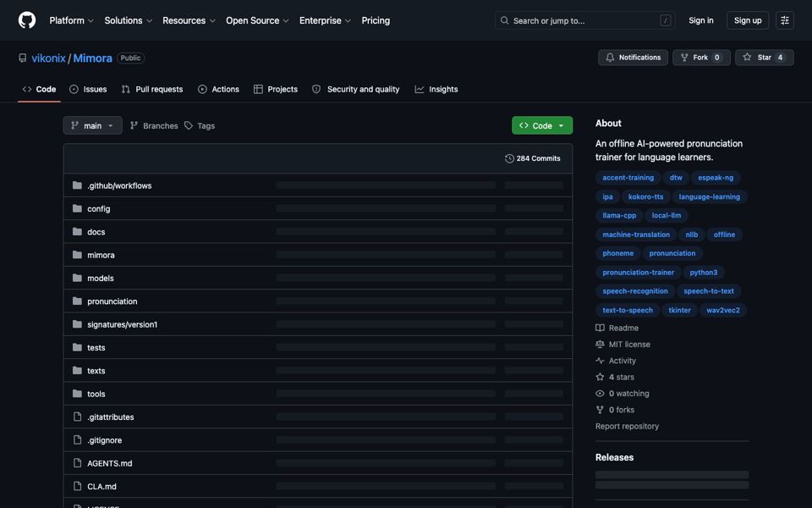Viewport: 812px width, 508px height.
Task: Open the espeak-ng topic tag
Action: click(716, 178)
